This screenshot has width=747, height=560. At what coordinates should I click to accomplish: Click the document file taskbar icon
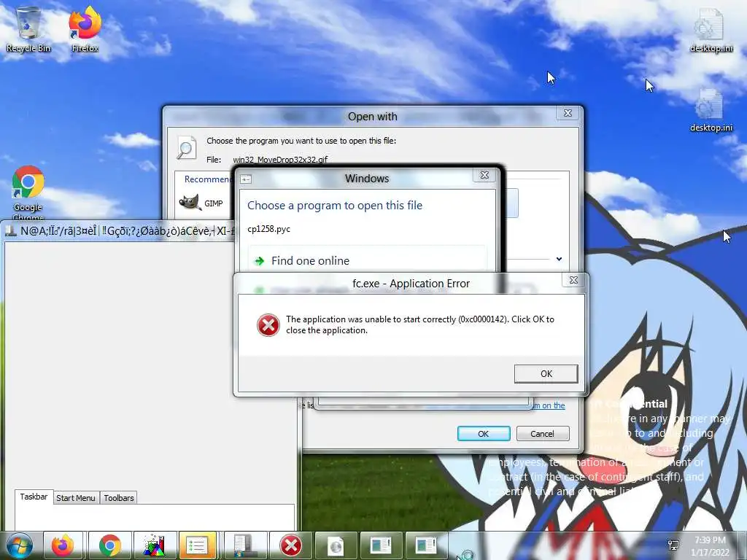pyautogui.click(x=336, y=545)
